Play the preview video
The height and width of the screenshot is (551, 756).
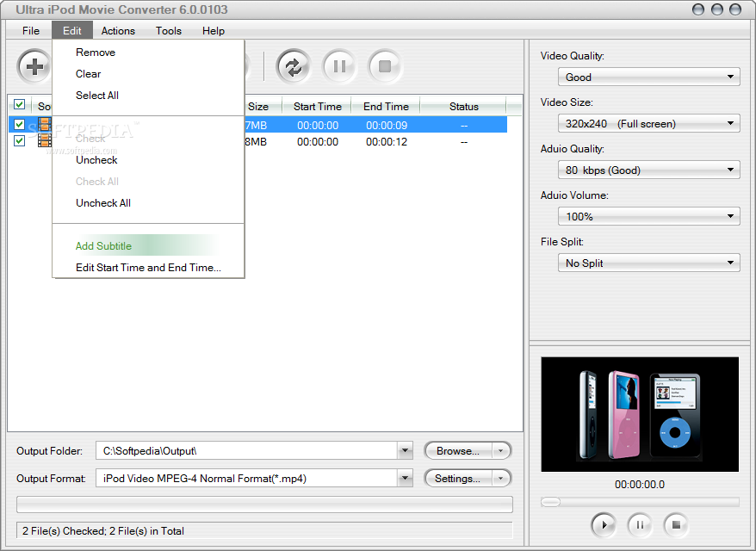(604, 524)
